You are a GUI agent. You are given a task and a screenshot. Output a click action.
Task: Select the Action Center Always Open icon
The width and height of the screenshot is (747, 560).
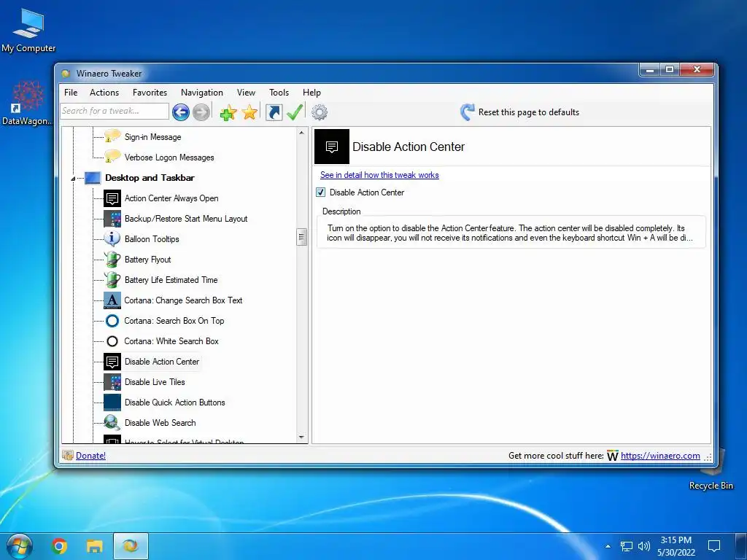pos(112,198)
